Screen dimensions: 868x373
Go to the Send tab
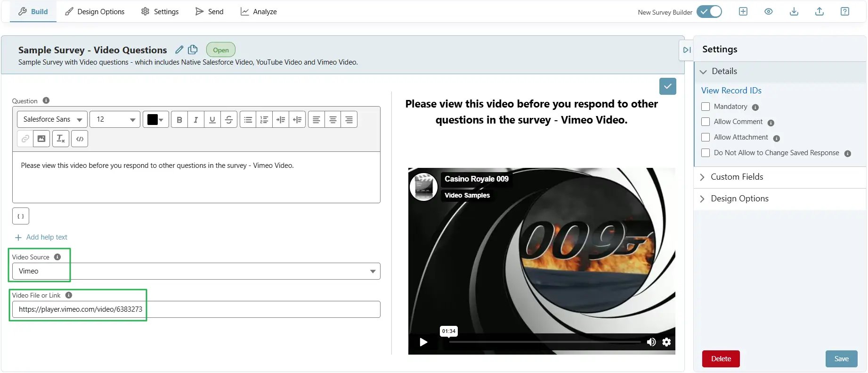(x=209, y=12)
